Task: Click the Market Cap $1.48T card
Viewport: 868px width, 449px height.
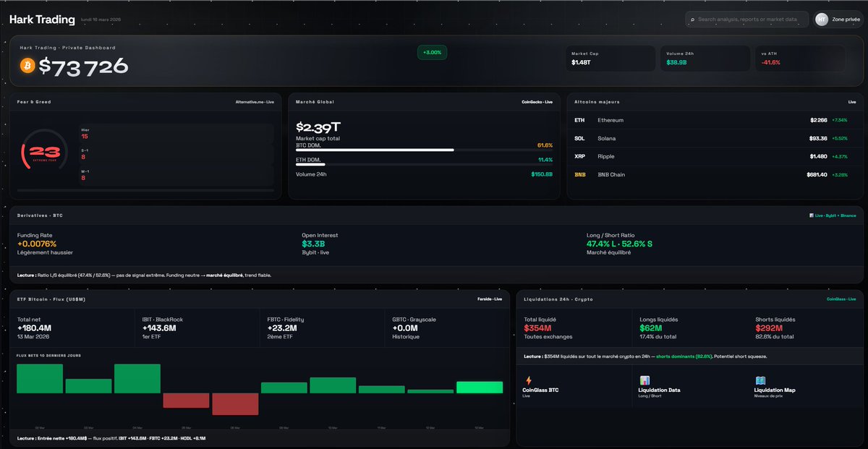Action: [x=610, y=59]
